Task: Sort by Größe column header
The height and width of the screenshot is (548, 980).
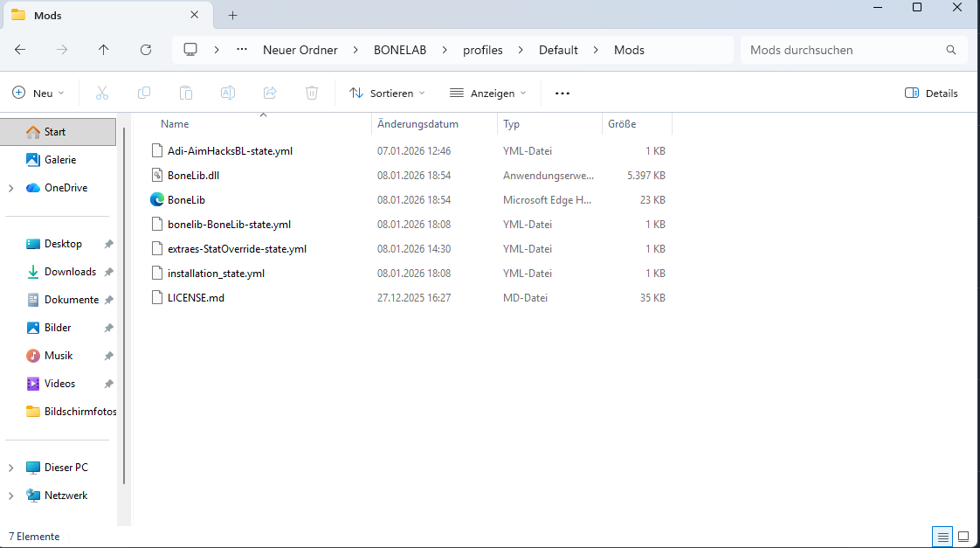Action: point(622,124)
